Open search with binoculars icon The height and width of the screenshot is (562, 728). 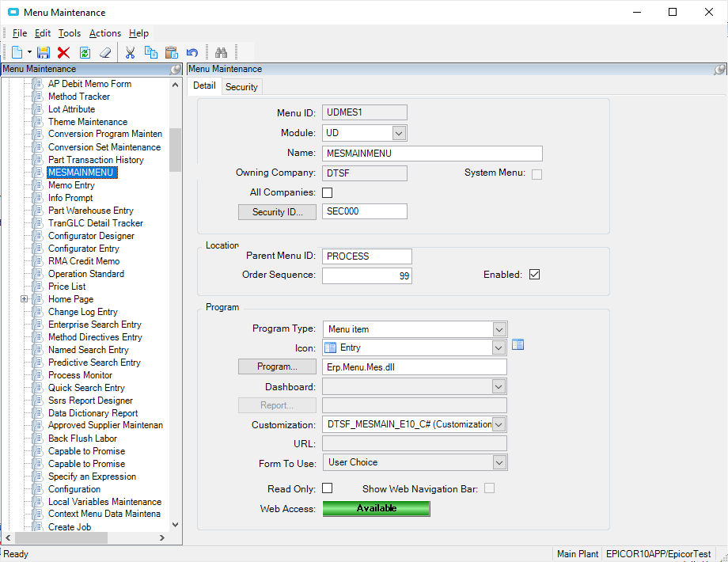221,52
